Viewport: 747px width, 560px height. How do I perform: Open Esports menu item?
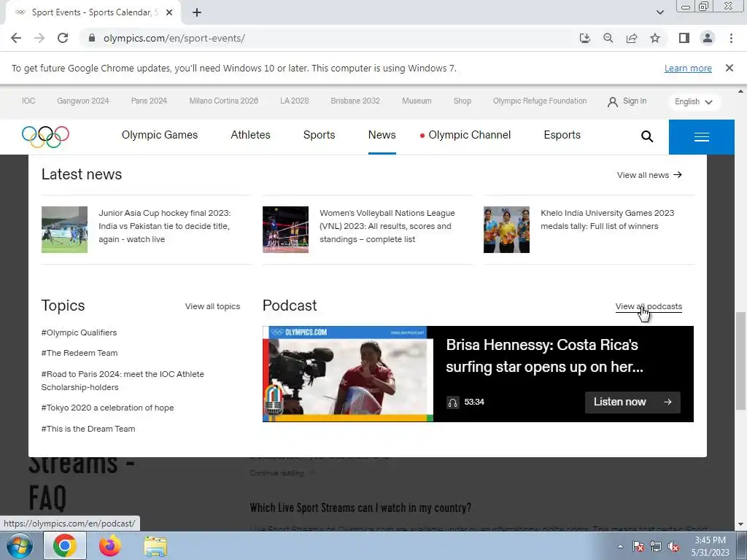[562, 135]
